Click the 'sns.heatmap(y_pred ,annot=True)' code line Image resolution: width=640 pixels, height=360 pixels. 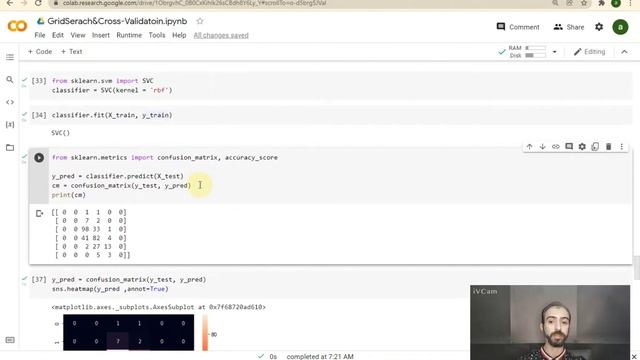(x=110, y=289)
